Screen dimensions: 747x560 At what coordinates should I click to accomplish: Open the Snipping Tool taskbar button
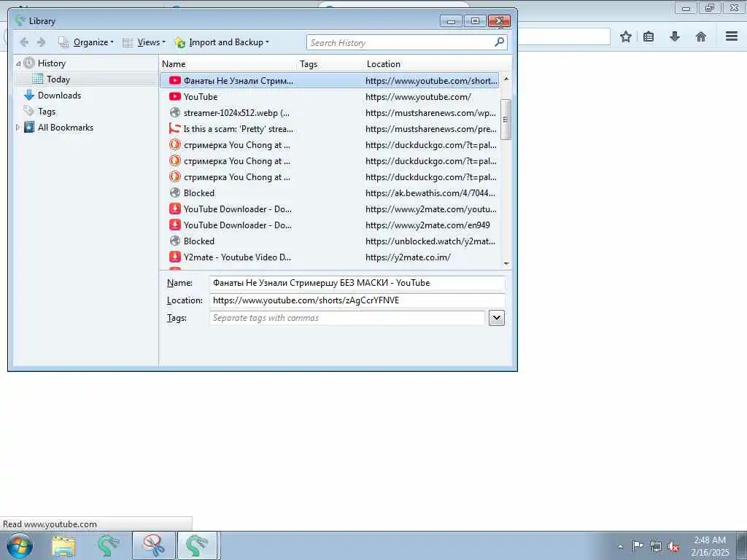154,545
